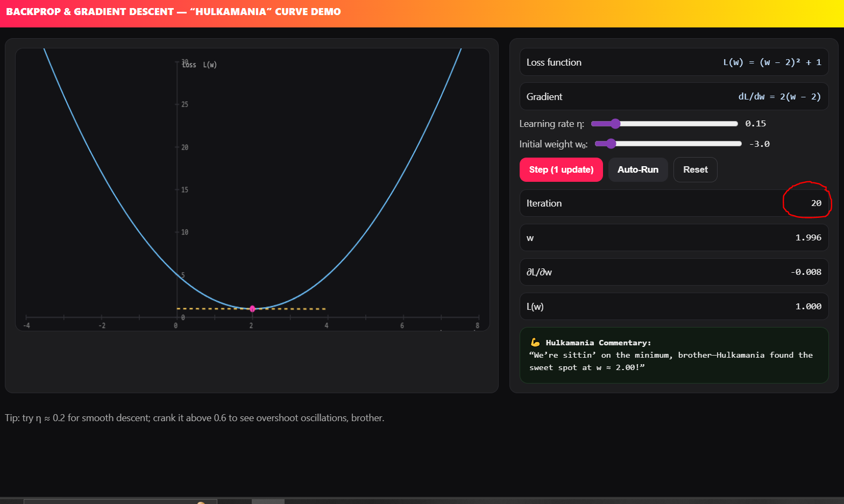
Task: Click the tip text about smooth descent
Action: [x=195, y=418]
